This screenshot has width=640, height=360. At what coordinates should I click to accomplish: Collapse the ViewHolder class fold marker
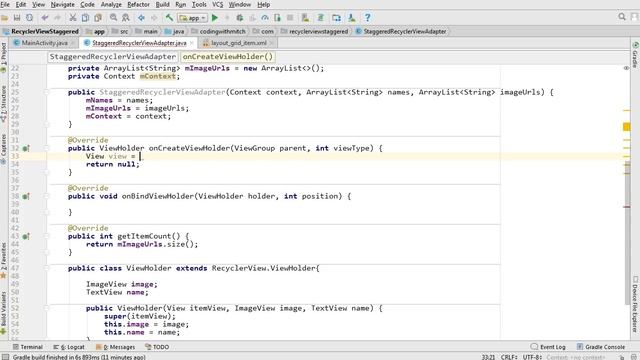[47, 268]
